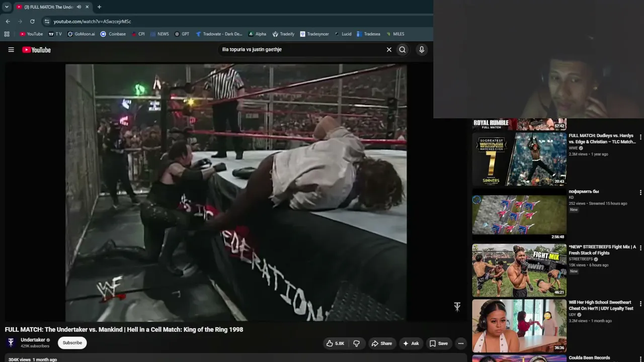Reload the current page

(x=32, y=22)
